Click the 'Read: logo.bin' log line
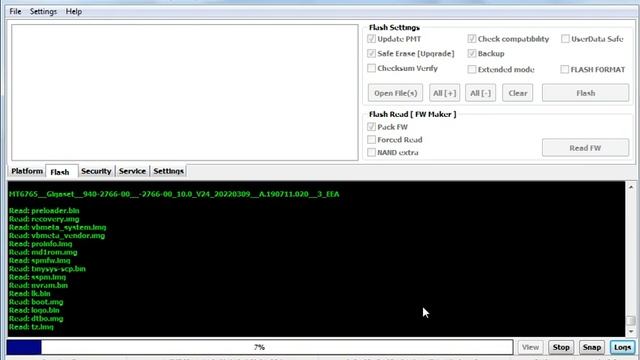 pyautogui.click(x=34, y=310)
